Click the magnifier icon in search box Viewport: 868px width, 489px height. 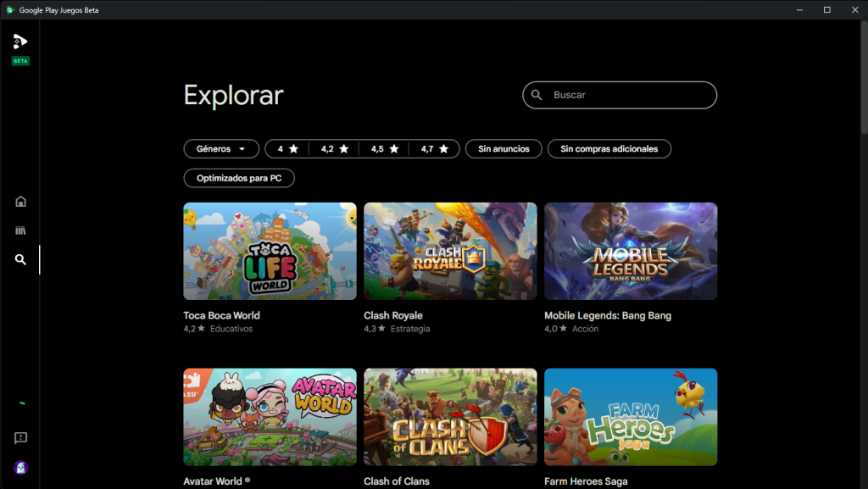coord(537,95)
